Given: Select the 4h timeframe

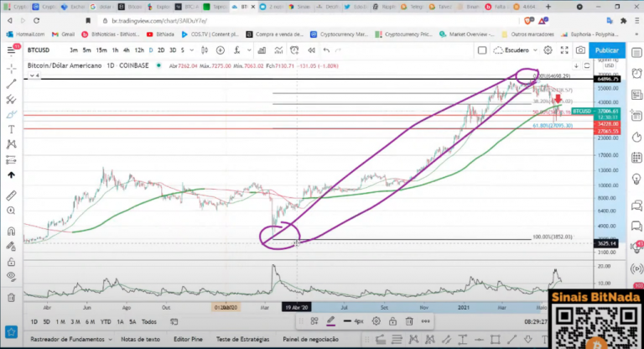Looking at the screenshot, I should pyautogui.click(x=126, y=50).
